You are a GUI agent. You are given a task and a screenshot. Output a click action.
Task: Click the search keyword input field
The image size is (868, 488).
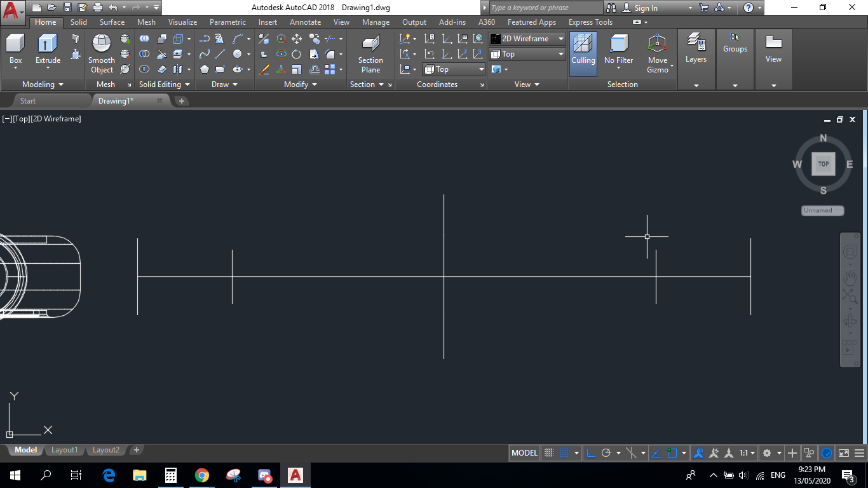(x=545, y=8)
